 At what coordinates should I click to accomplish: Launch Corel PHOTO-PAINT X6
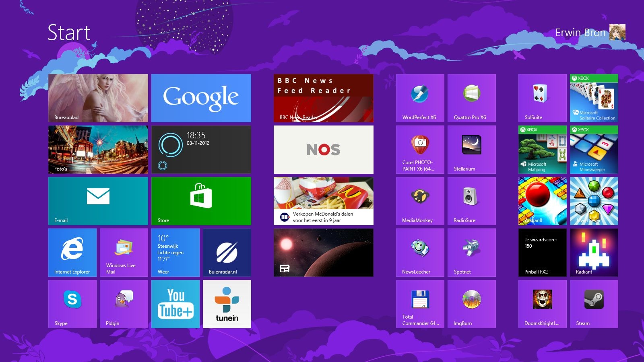click(x=420, y=150)
